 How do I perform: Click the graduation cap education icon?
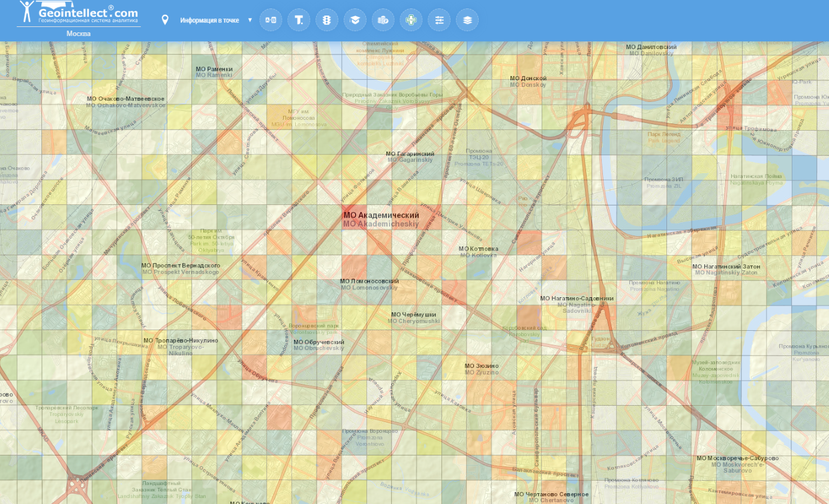355,20
